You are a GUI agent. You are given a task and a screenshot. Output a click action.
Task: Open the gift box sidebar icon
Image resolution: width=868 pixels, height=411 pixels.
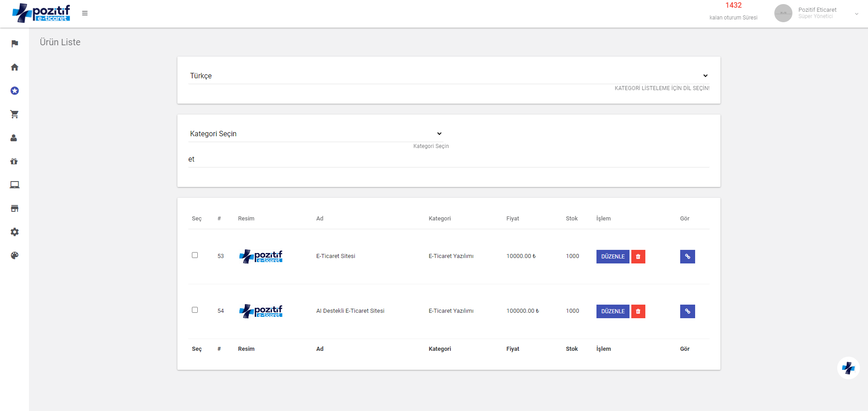pos(14,161)
